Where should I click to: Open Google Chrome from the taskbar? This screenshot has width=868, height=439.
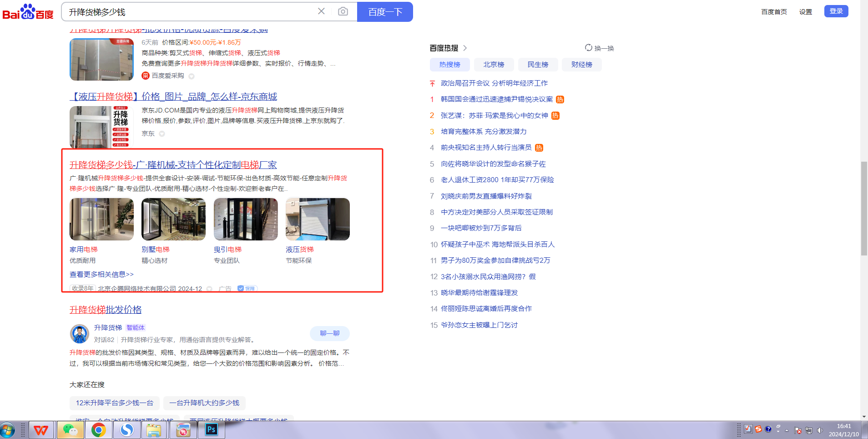click(x=98, y=430)
